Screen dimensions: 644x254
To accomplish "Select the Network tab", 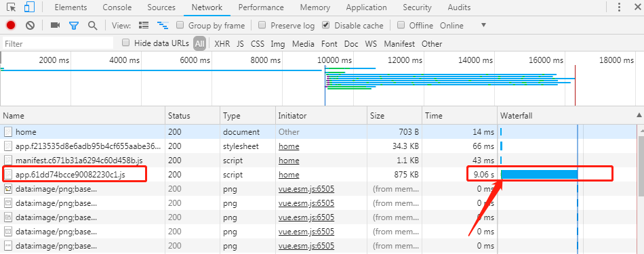I will [207, 7].
